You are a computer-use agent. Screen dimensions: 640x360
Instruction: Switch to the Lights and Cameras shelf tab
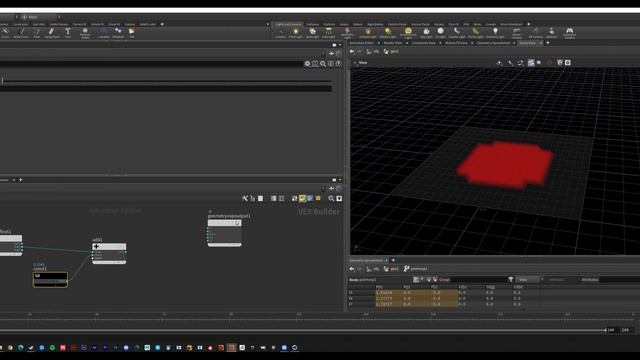click(x=288, y=24)
